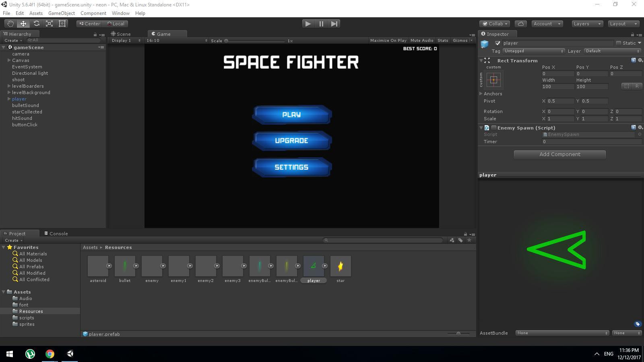Image resolution: width=644 pixels, height=362 pixels.
Task: Open Unity Cloud Services via the cloud icon
Action: (520, 24)
